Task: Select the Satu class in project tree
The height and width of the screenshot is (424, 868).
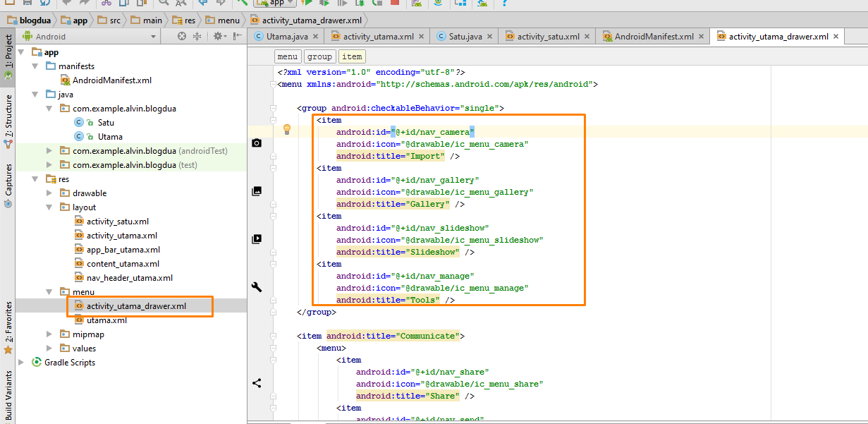Action: tap(106, 123)
